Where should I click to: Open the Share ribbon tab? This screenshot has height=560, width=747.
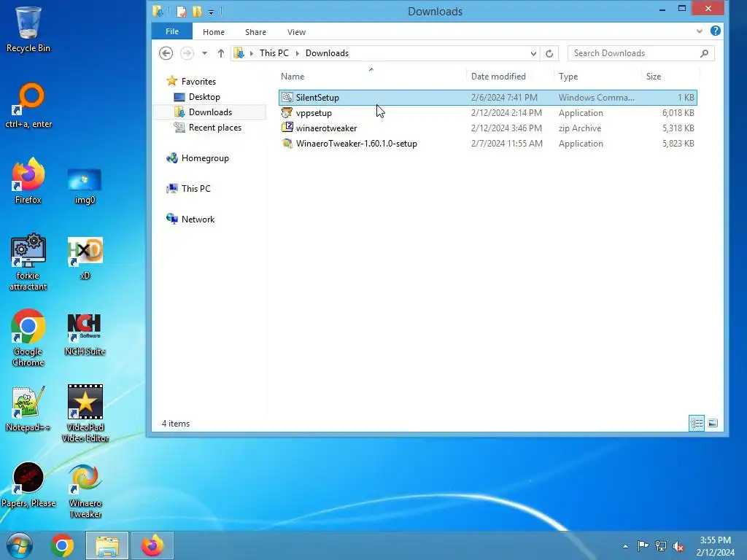pos(255,32)
